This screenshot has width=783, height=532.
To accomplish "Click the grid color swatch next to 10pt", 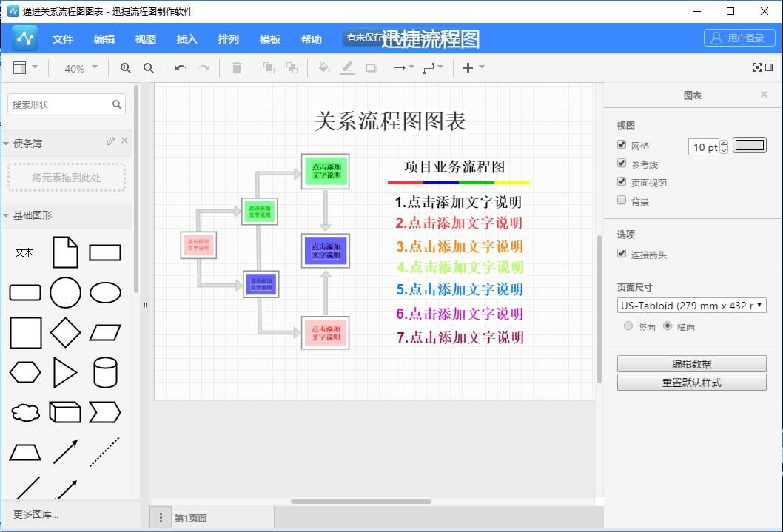I will 749,146.
